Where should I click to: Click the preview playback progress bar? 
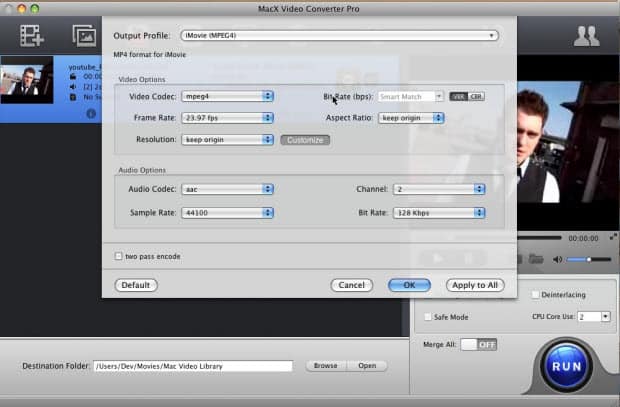[x=539, y=238]
